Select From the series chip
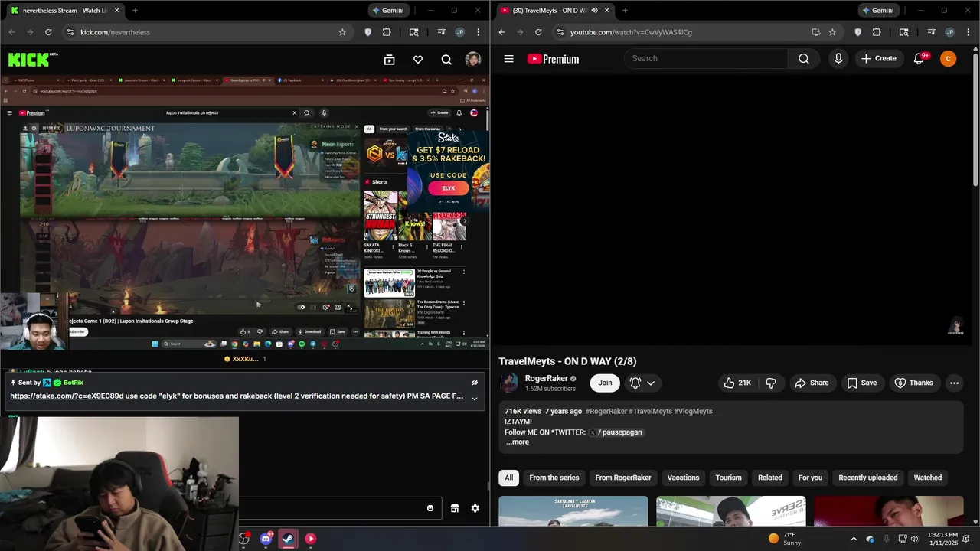Viewport: 980px width, 551px height. coord(554,478)
